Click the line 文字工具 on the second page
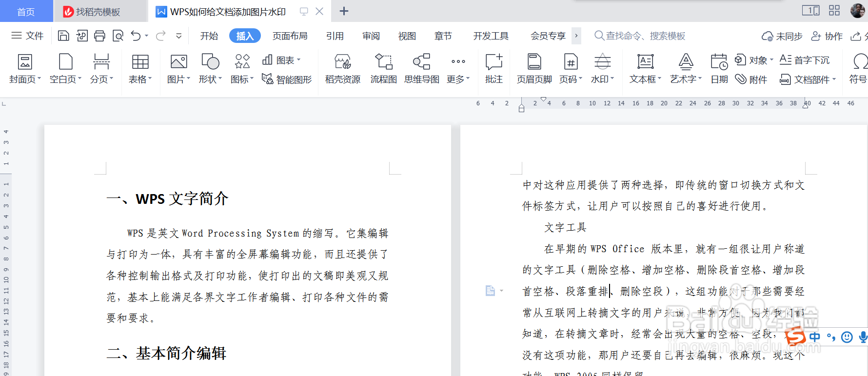The width and height of the screenshot is (868, 376). 565,227
